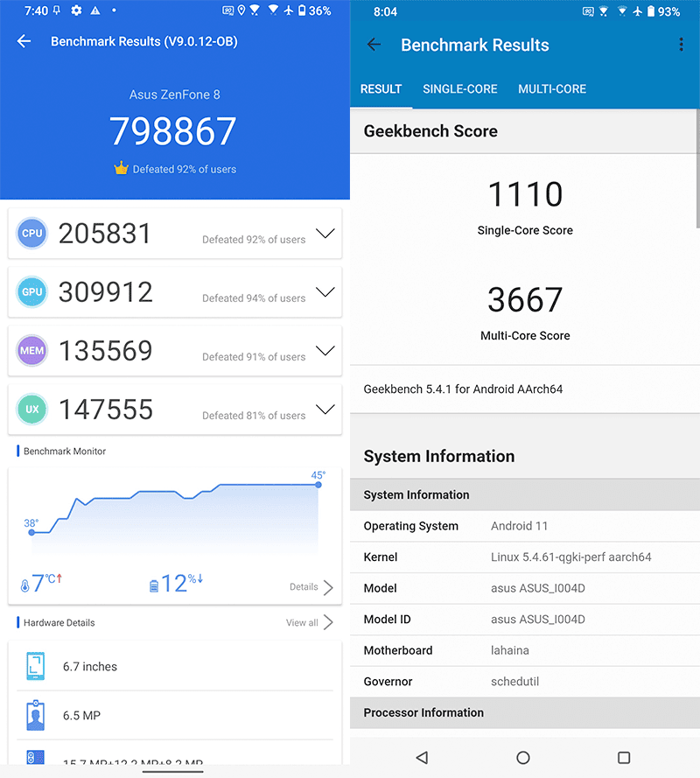The width and height of the screenshot is (700, 778).
Task: Tap the Asus ZenFone 8 device name
Action: pos(175,95)
